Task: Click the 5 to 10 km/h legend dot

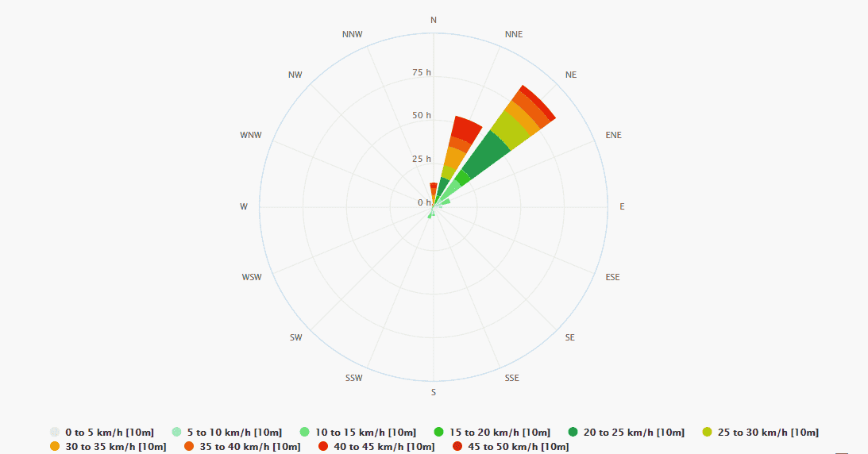Action: [176, 433]
